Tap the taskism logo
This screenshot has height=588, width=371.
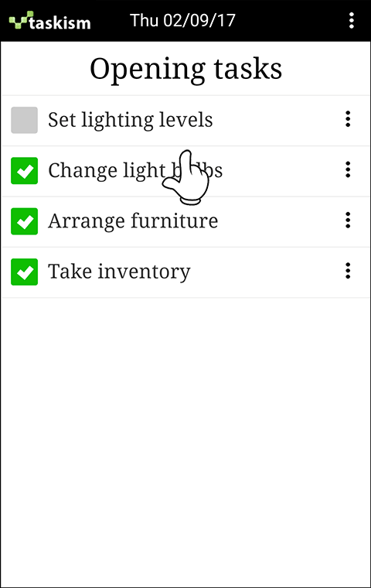(49, 21)
